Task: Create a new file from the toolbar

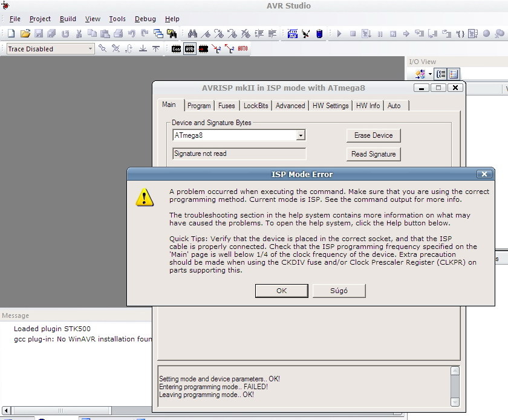Action: pos(11,33)
